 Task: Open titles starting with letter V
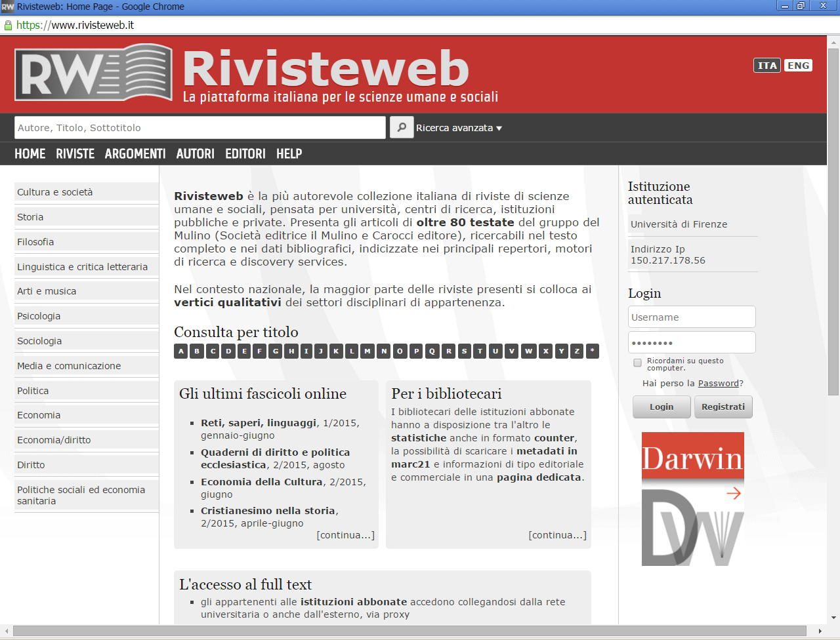(x=512, y=351)
